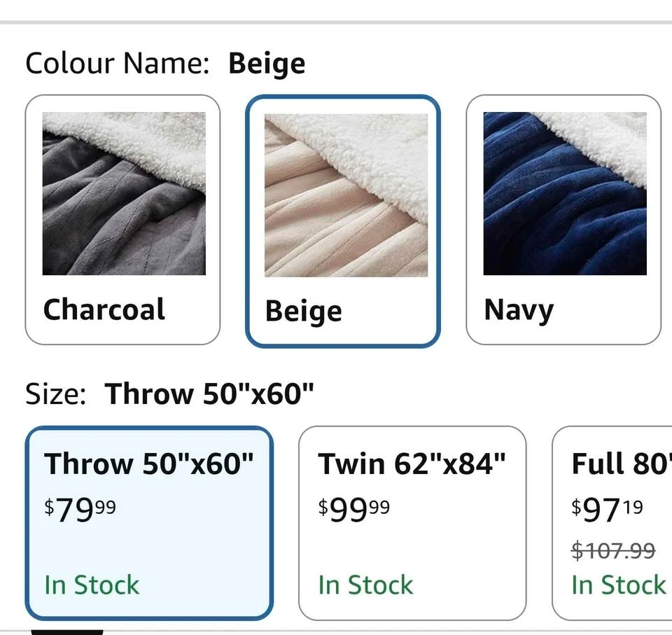The image size is (672, 635).
Task: Pick the Navy colour swatch image
Action: pyautogui.click(x=565, y=193)
